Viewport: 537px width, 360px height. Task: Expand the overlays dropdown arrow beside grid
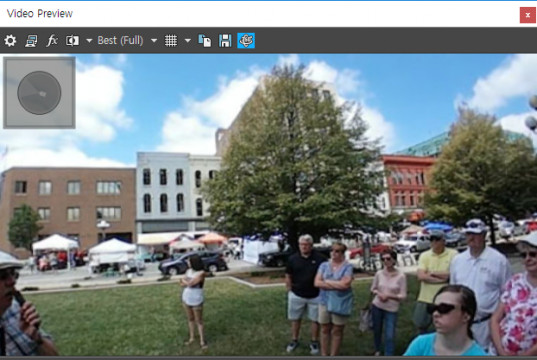188,40
